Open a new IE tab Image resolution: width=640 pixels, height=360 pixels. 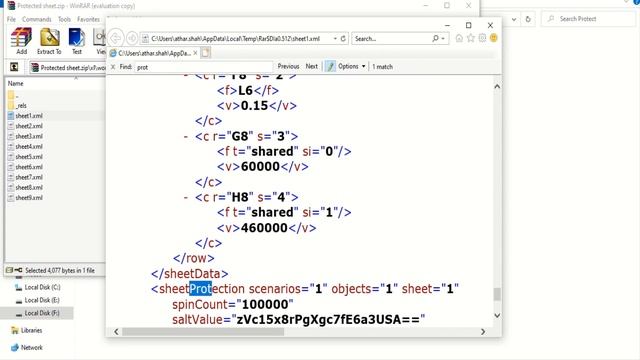pyautogui.click(x=206, y=53)
